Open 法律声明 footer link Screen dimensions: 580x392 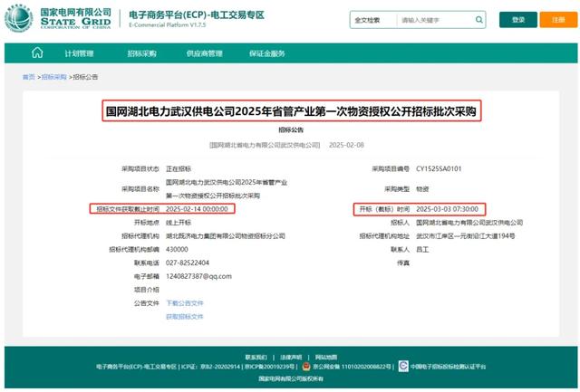tap(291, 358)
